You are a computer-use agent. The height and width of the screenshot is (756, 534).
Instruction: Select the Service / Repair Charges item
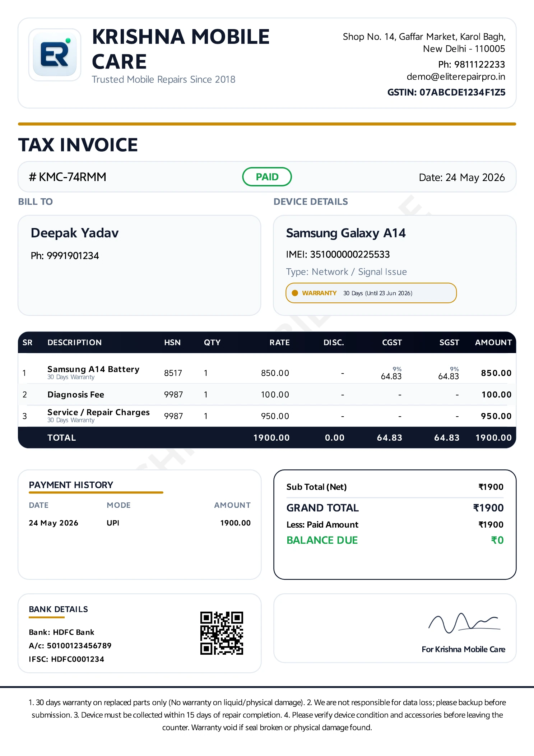click(x=98, y=412)
